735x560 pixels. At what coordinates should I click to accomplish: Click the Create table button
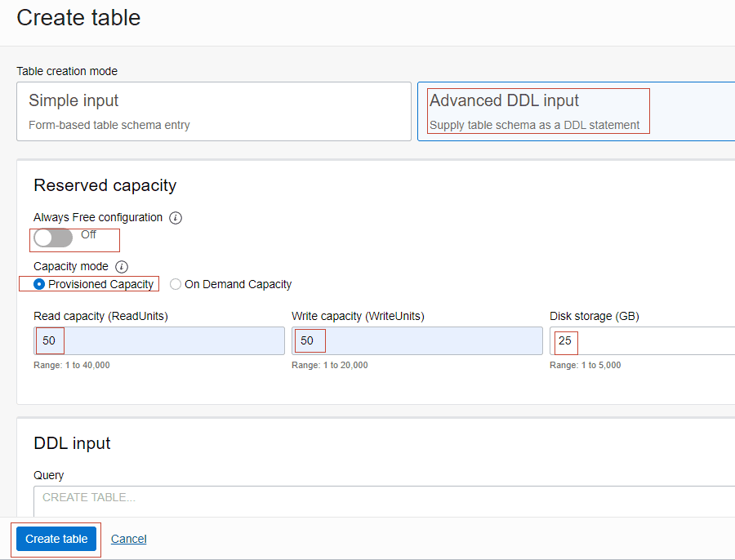click(x=56, y=539)
